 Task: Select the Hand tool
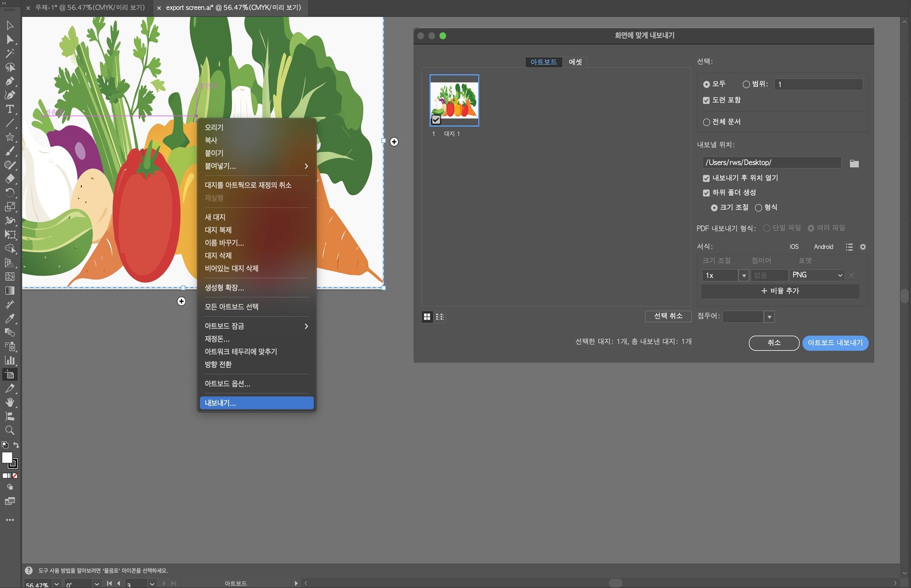coord(9,403)
